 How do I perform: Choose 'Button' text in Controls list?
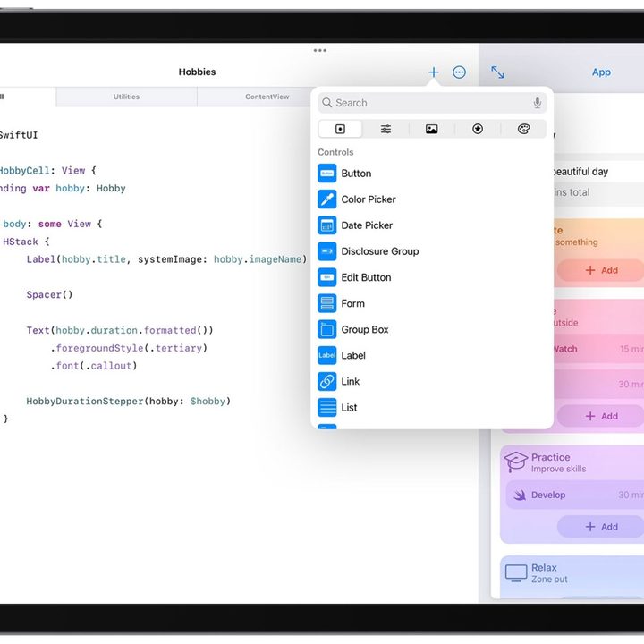356,174
